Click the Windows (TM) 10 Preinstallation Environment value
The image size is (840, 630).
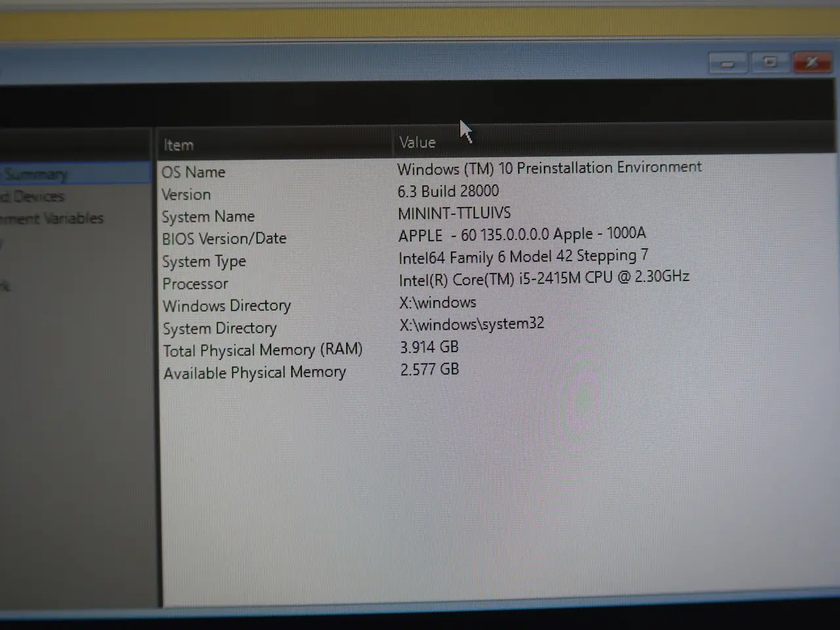click(549, 168)
